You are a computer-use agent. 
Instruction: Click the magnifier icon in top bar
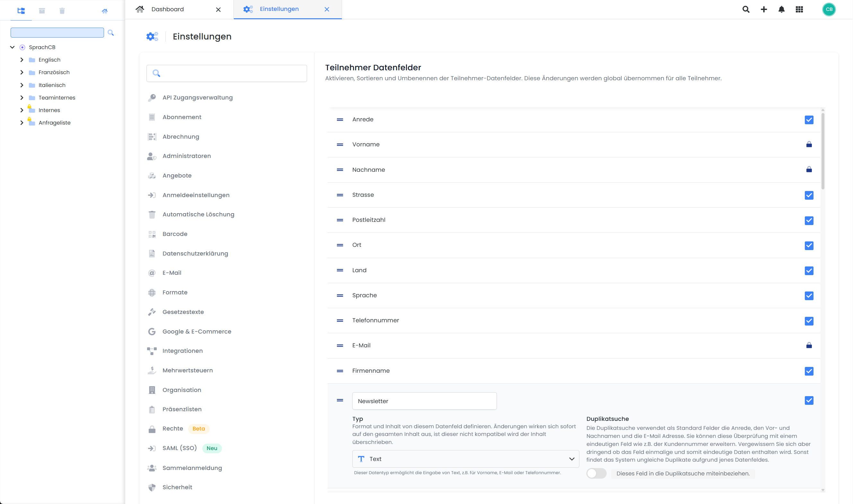point(746,10)
